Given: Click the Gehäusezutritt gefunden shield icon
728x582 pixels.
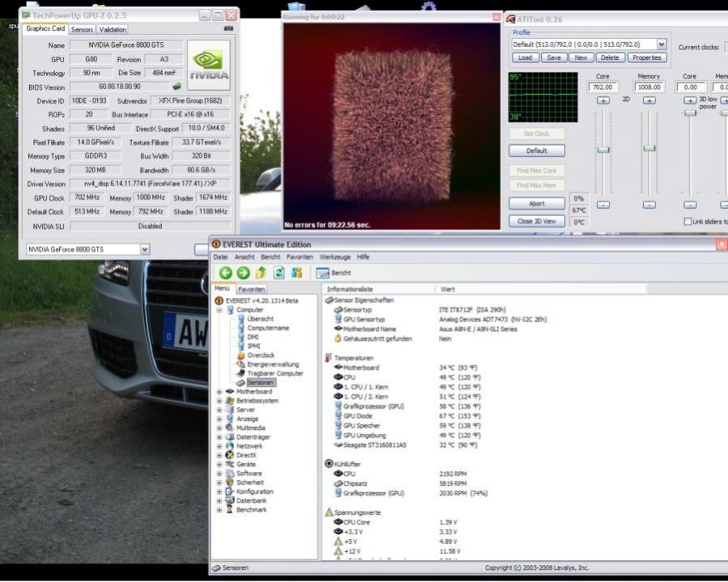Looking at the screenshot, I should 338,339.
